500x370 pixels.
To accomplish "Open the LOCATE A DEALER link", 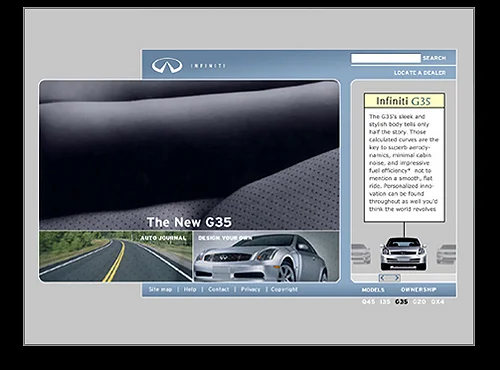I will [x=420, y=73].
